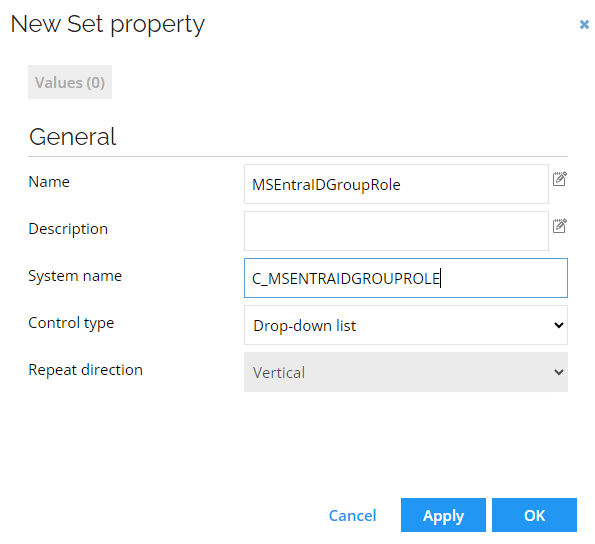
Task: Open translation editor icon beside Description field
Action: tap(559, 226)
